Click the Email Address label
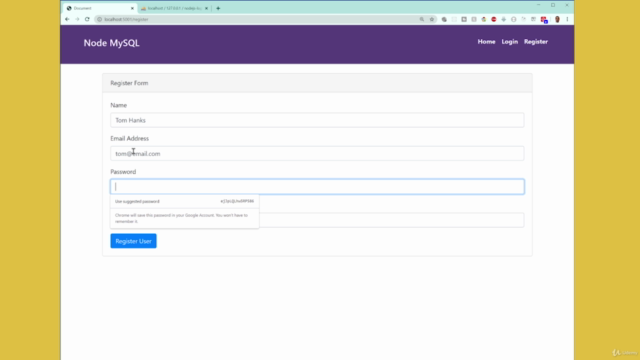Image resolution: width=640 pixels, height=360 pixels. (129, 138)
